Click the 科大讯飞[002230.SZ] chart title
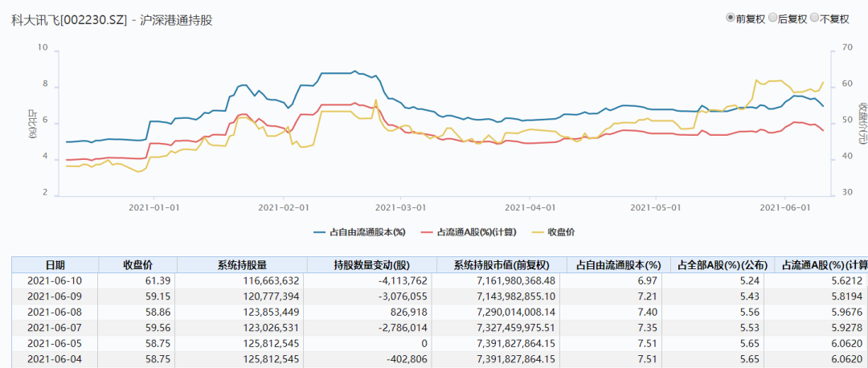This screenshot has height=368, width=868. (68, 19)
